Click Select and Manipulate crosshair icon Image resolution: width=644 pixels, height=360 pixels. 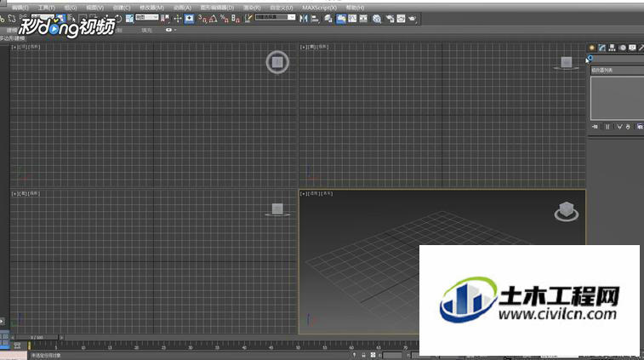coord(178,19)
